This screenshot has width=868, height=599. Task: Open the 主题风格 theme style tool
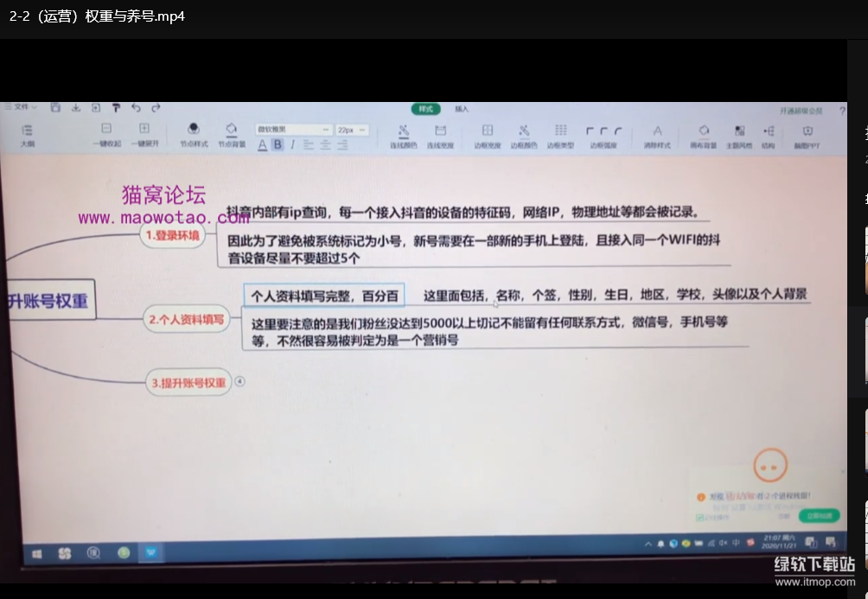click(x=739, y=135)
